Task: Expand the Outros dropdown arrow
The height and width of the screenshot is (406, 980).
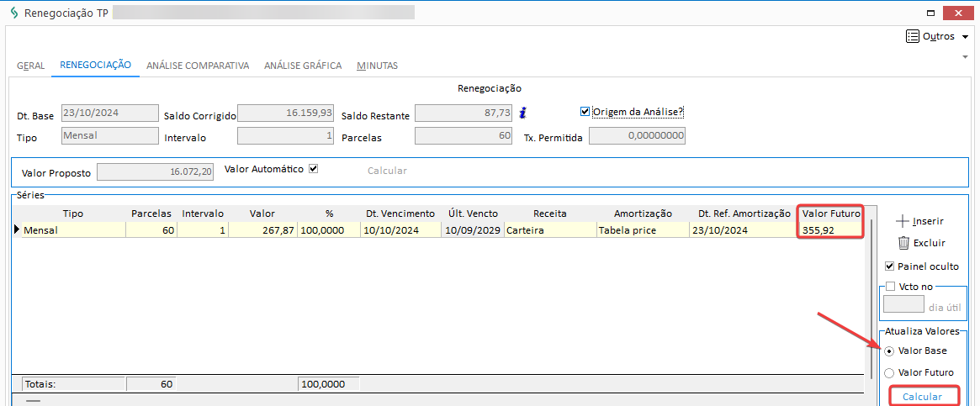Action: [x=965, y=37]
